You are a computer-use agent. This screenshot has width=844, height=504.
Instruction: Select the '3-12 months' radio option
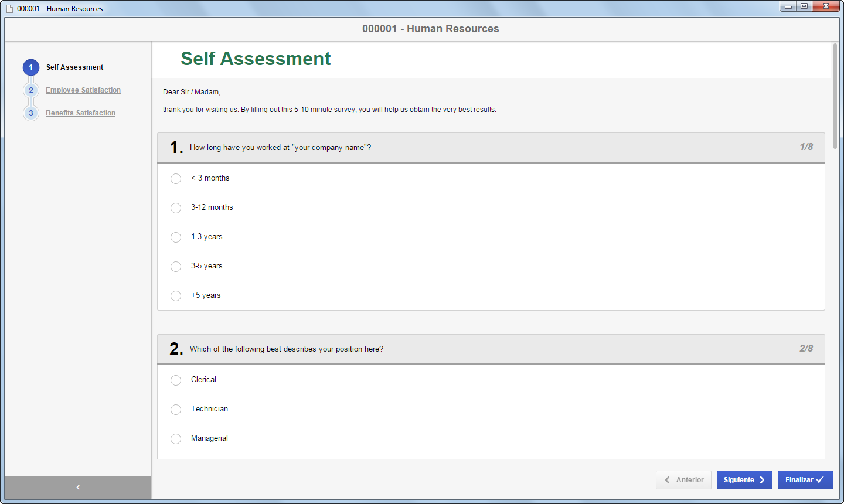[x=176, y=208]
